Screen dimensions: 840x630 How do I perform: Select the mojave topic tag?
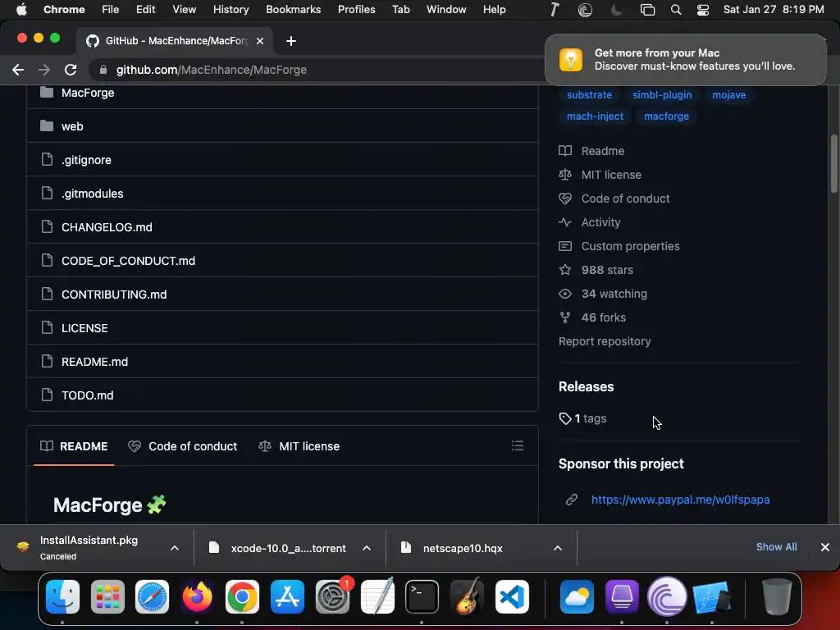(728, 95)
